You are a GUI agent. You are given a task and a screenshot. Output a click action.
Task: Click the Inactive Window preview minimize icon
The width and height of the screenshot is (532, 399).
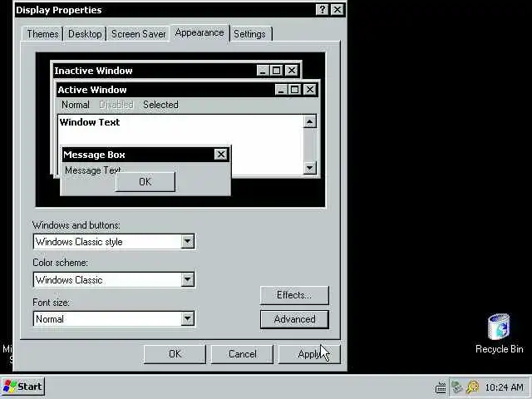[x=263, y=71]
